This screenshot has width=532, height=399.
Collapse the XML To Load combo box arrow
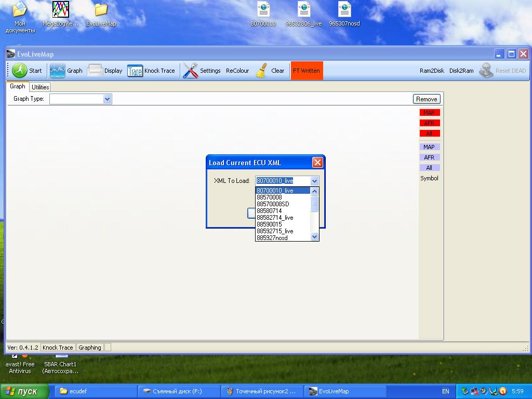point(314,181)
